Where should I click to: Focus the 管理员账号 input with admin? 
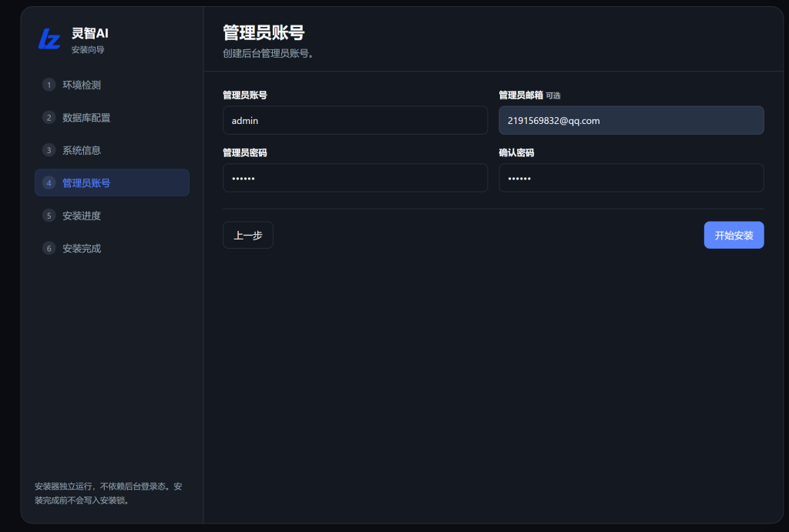point(354,120)
